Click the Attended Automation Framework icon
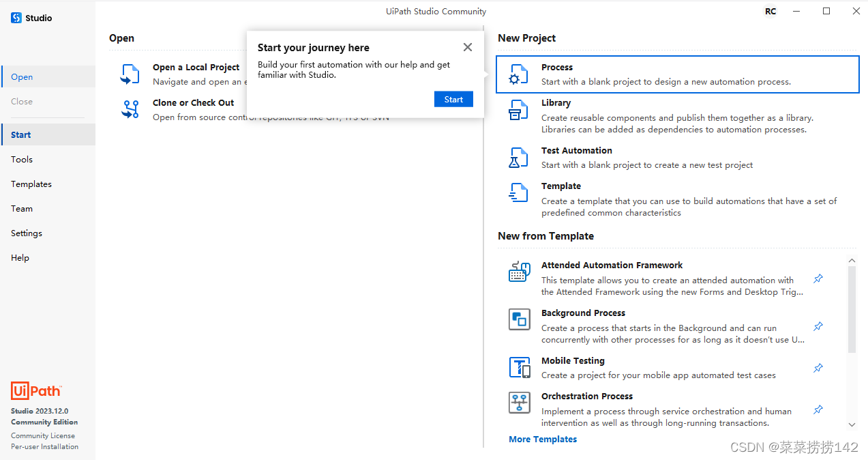The height and width of the screenshot is (460, 868). (520, 272)
